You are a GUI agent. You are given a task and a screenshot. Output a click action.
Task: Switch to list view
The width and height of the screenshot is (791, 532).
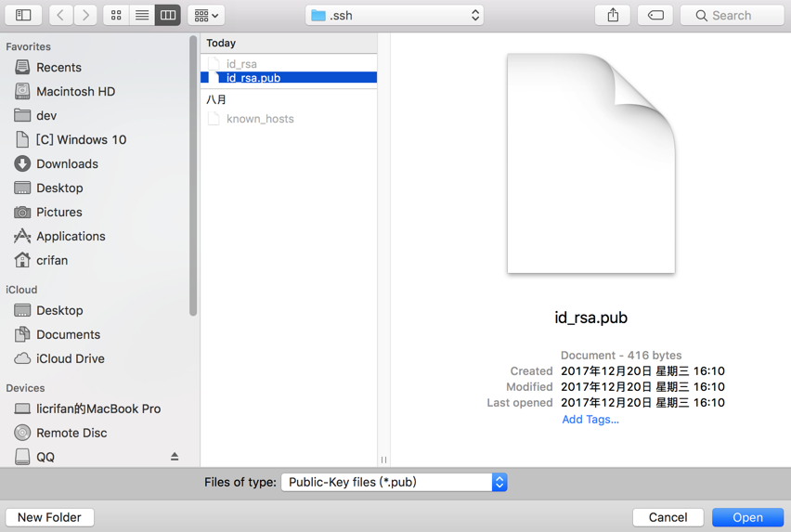(142, 15)
